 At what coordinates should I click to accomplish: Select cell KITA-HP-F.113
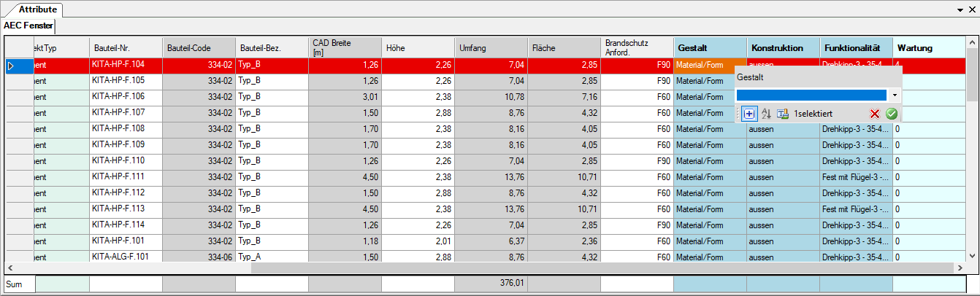126,209
